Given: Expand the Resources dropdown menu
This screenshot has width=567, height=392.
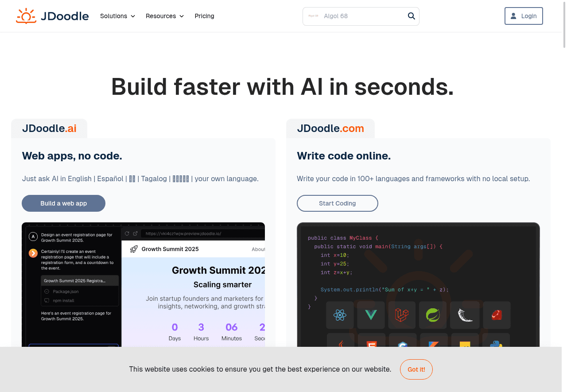Looking at the screenshot, I should click(164, 16).
